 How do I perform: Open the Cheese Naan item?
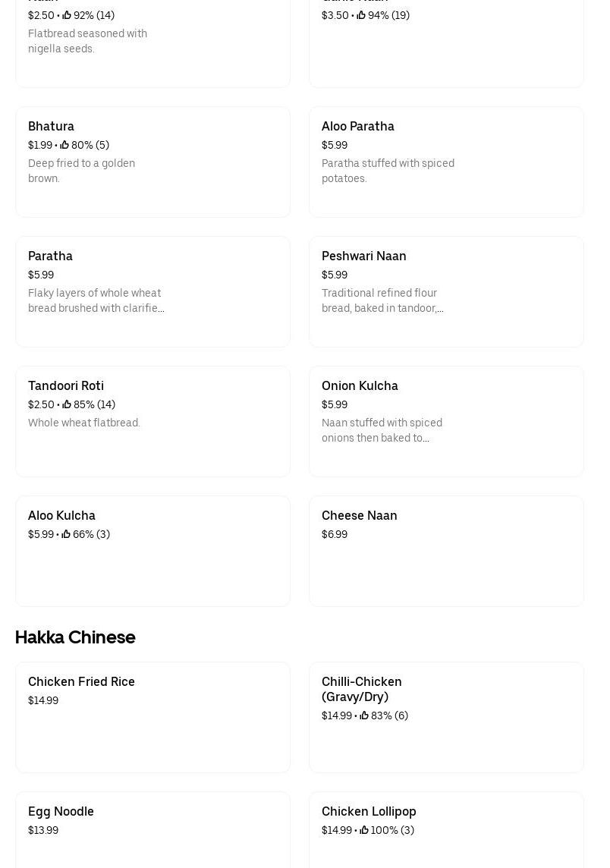click(360, 515)
